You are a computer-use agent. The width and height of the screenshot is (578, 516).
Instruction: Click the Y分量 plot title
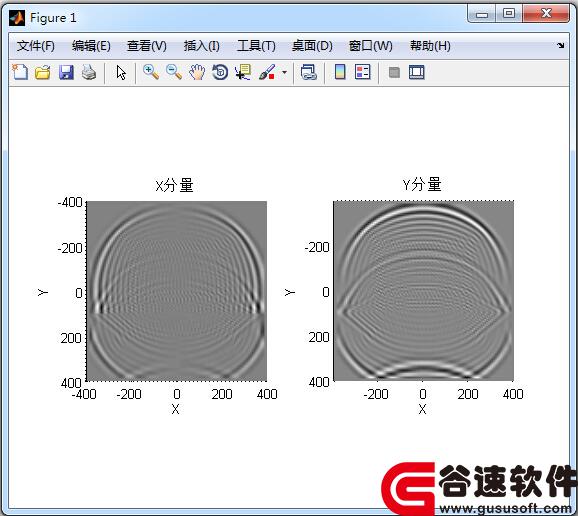coord(422,184)
